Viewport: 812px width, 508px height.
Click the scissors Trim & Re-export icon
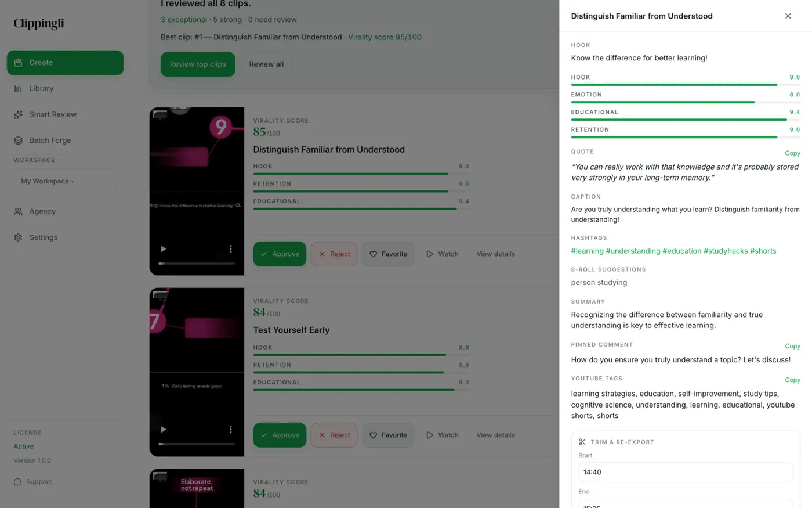point(582,442)
